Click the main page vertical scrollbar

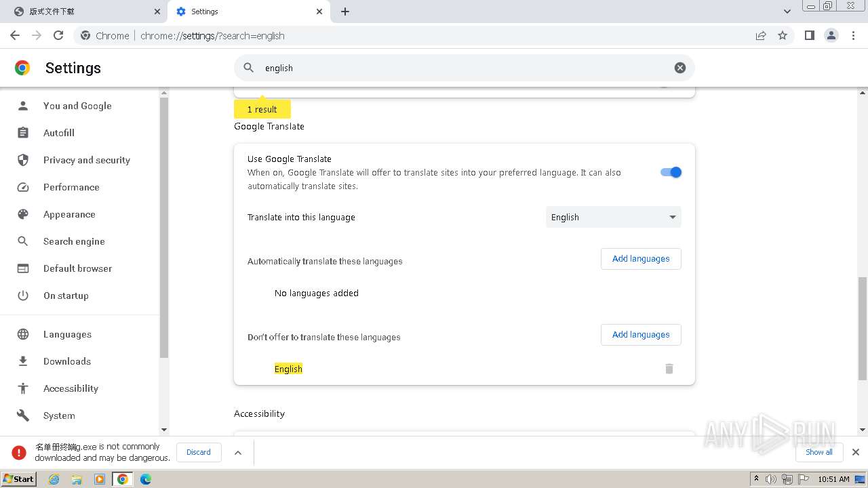863,329
